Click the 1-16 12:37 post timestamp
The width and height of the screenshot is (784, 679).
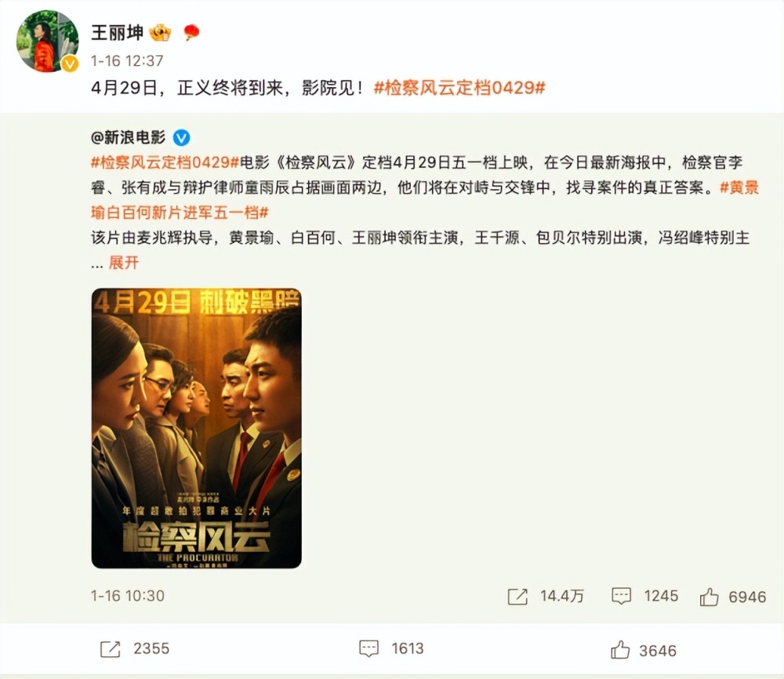pyautogui.click(x=127, y=61)
